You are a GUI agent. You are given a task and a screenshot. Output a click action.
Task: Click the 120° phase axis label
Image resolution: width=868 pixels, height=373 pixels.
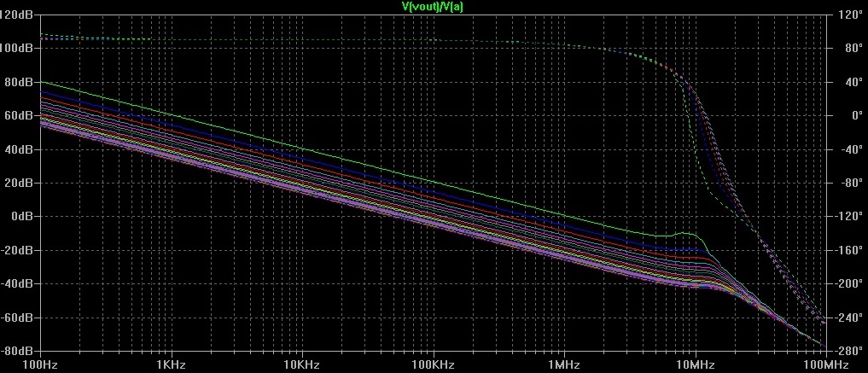click(848, 15)
